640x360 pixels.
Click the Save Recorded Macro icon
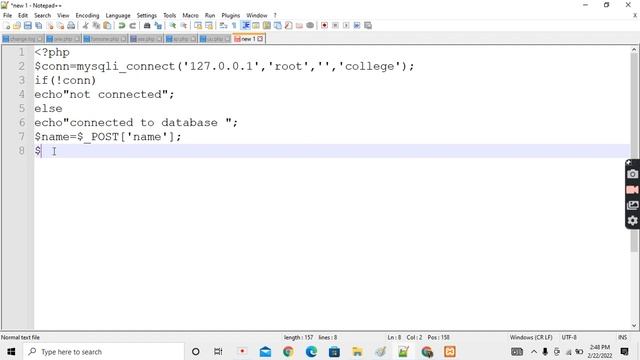coord(368,26)
